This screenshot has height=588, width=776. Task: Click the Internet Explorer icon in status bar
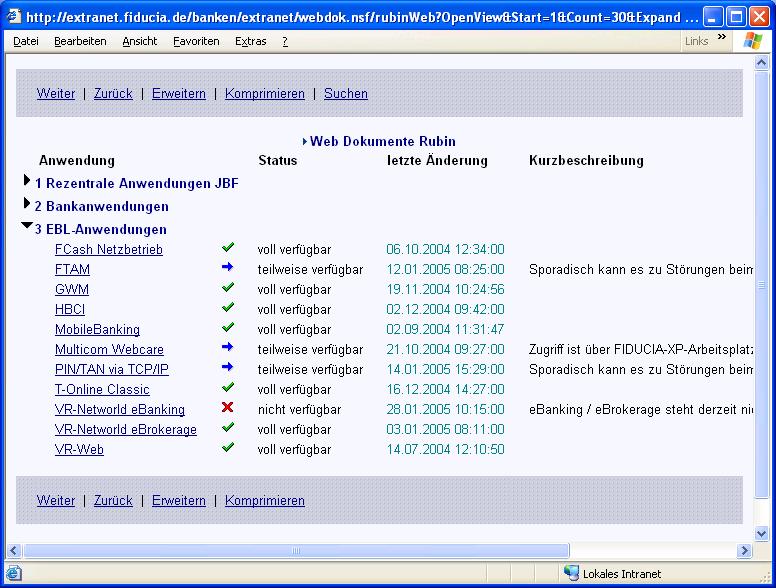click(x=14, y=574)
